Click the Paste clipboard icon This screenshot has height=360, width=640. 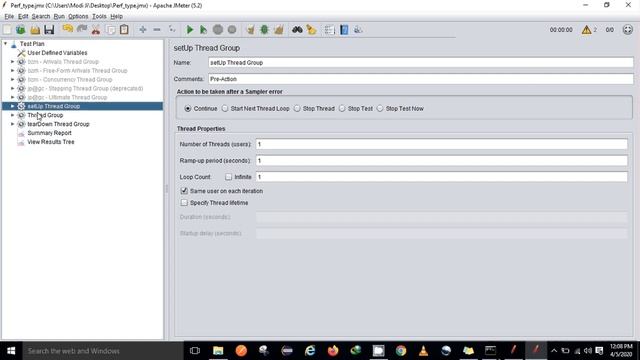click(x=124, y=29)
